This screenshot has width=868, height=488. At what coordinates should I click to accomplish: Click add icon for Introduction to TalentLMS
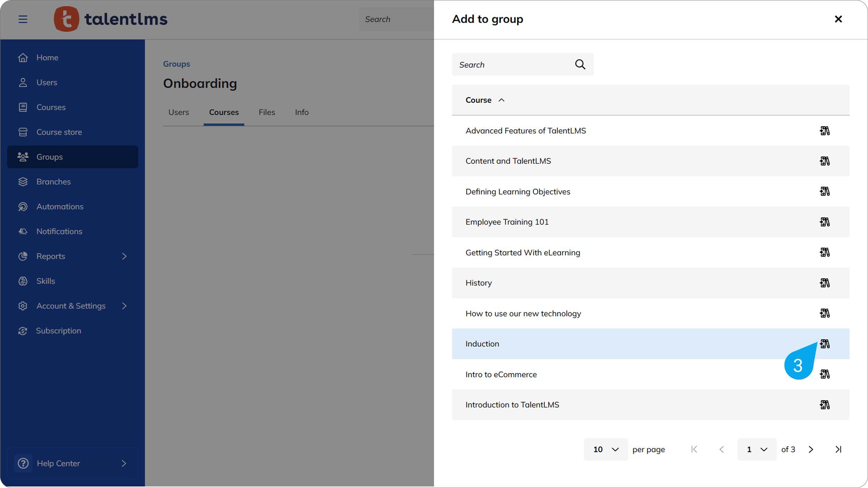824,405
